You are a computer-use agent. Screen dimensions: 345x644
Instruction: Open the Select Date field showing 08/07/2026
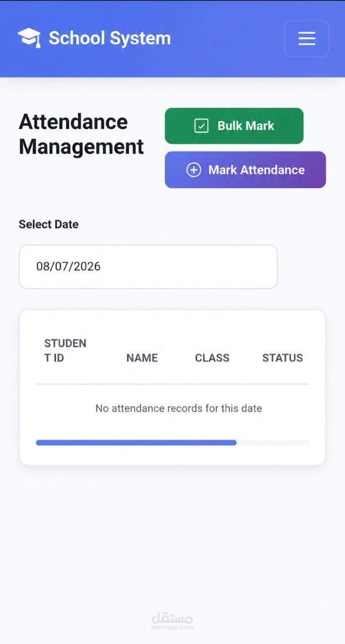[x=148, y=267]
